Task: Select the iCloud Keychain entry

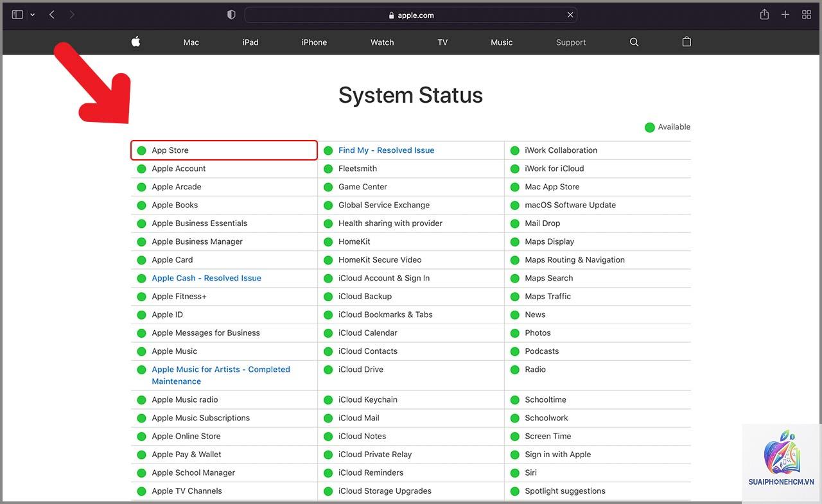Action: tap(368, 399)
